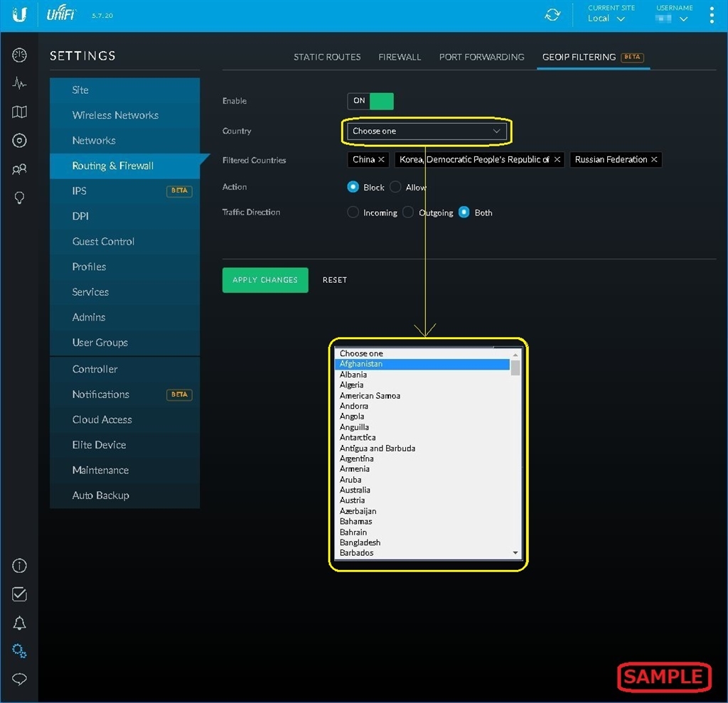
Task: Click the refresh icon in header
Action: (552, 15)
